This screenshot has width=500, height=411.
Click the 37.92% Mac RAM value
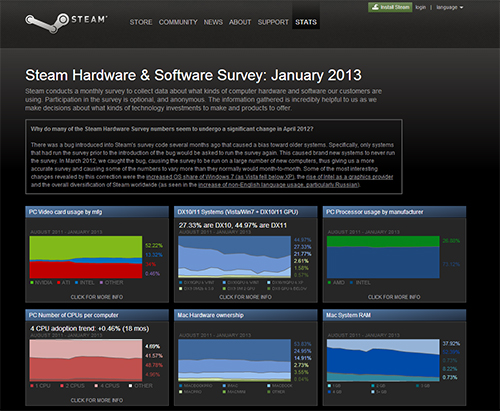(x=451, y=344)
